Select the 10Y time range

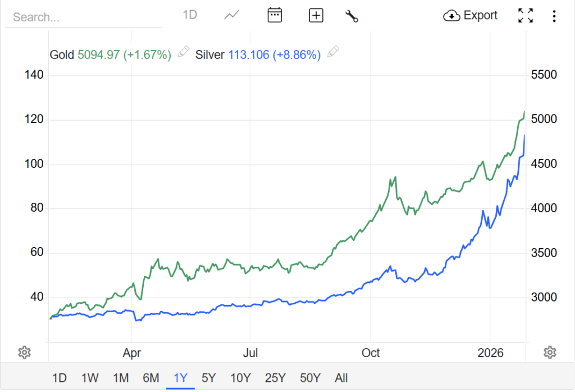[240, 378]
